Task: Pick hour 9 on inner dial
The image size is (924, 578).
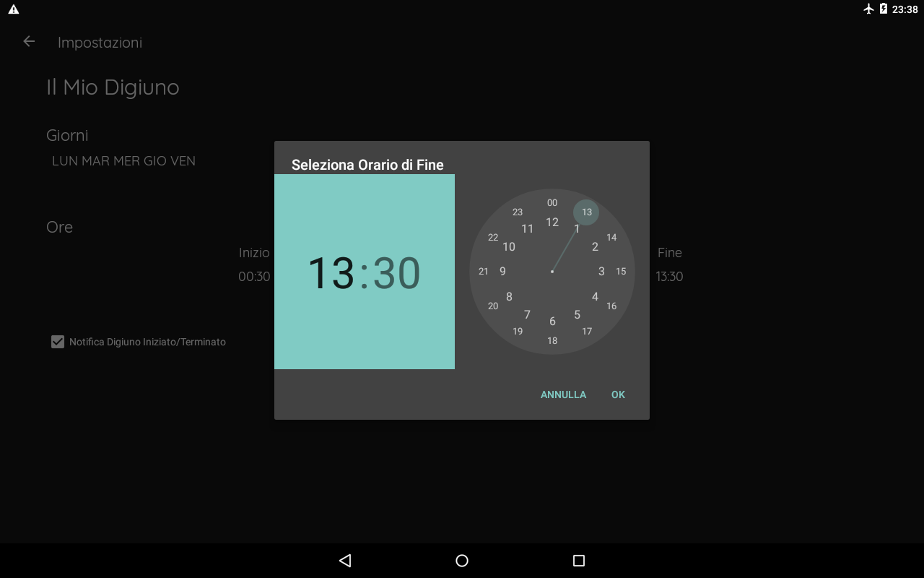Action: pyautogui.click(x=502, y=272)
